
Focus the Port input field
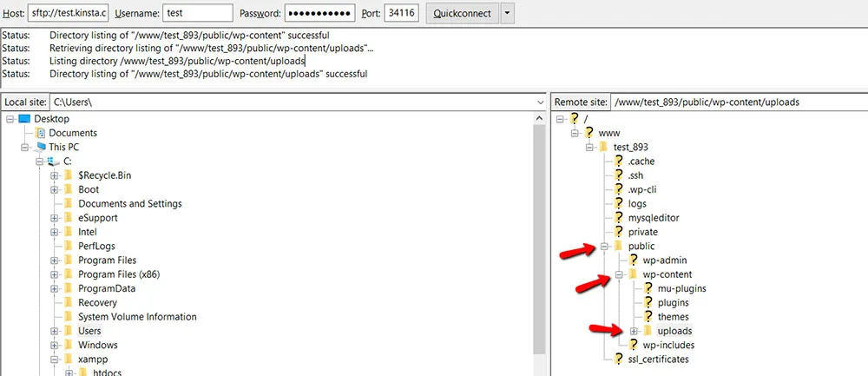click(x=401, y=13)
